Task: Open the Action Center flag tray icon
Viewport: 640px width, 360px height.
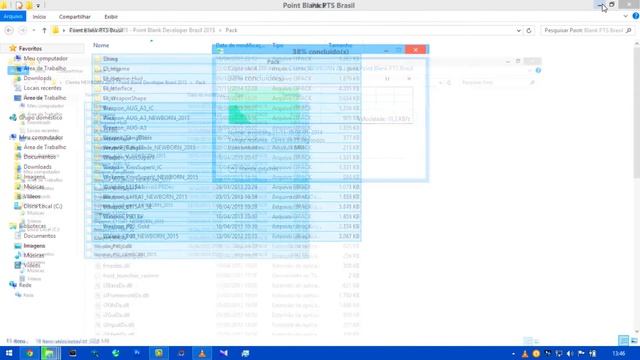Action: coord(581,353)
